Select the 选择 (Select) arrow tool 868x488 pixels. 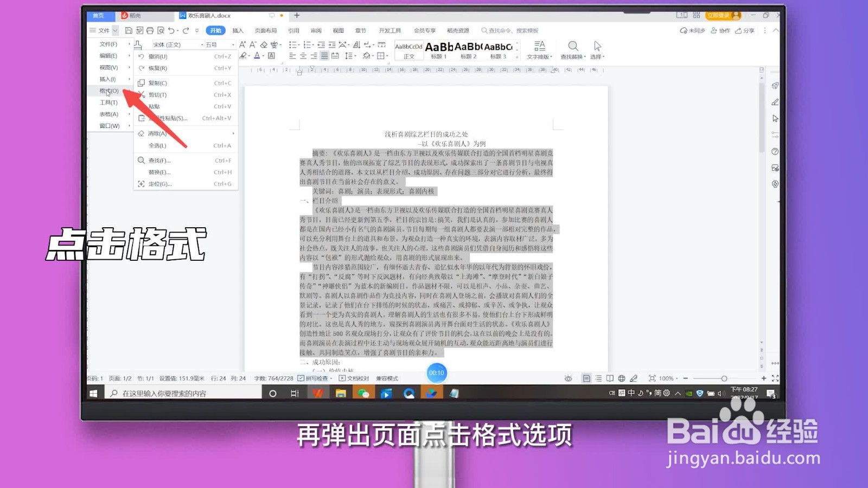[x=597, y=50]
